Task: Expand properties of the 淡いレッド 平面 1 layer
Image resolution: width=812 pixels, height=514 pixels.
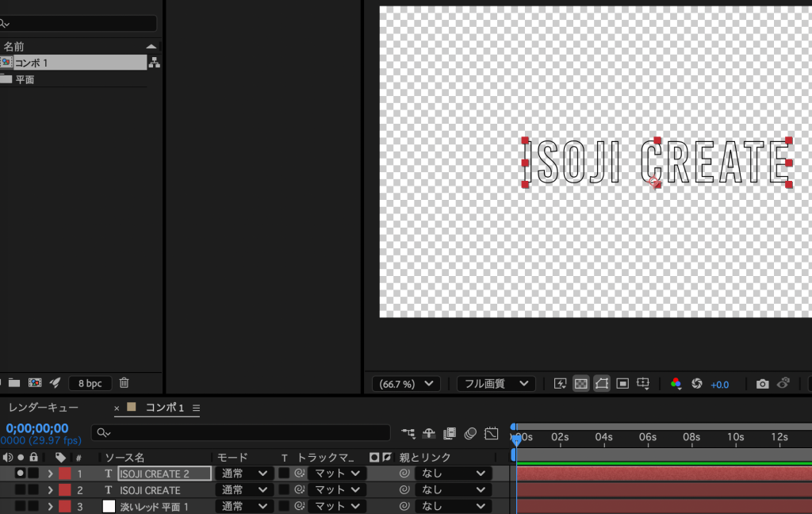Action: coord(50,506)
